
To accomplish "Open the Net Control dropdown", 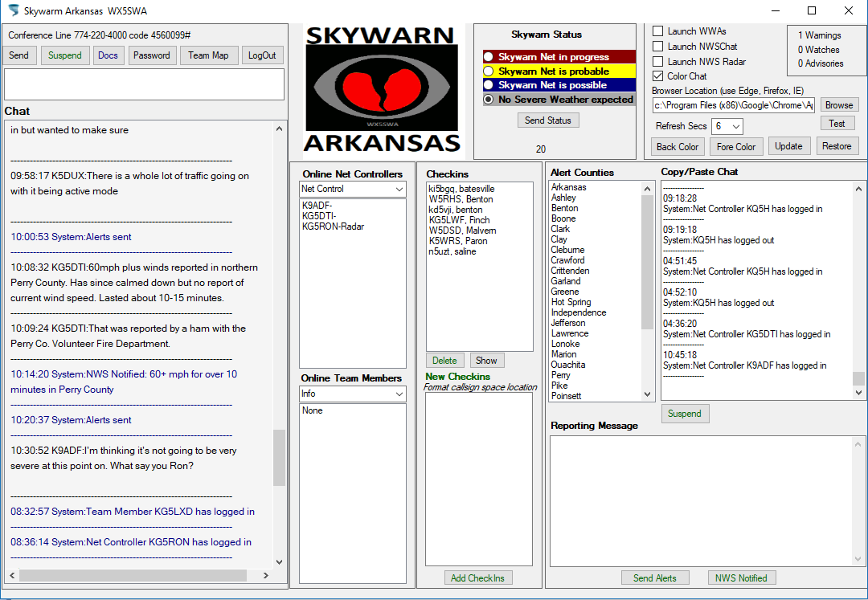I will 353,189.
